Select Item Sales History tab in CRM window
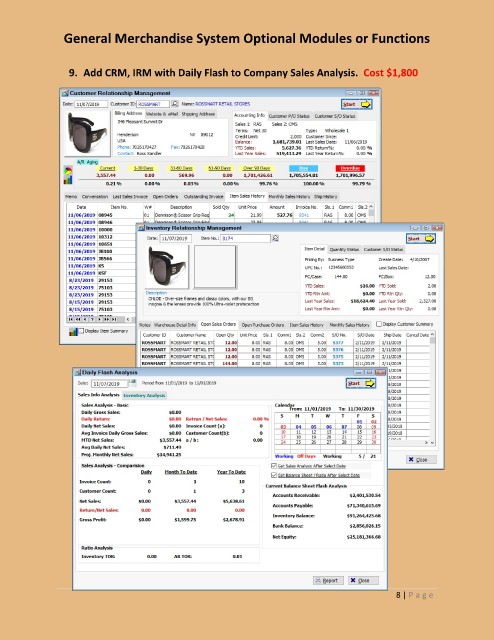This screenshot has height=640, width=494. click(247, 196)
